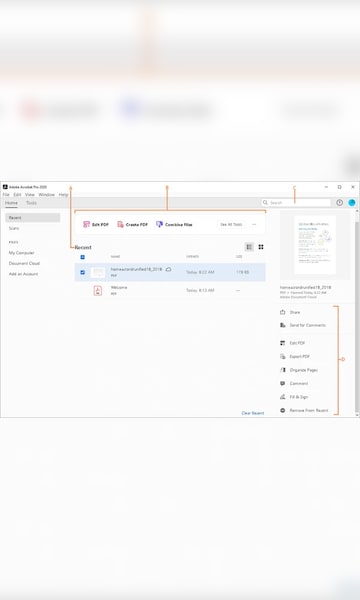Click Remove From Recent action

coord(304,410)
